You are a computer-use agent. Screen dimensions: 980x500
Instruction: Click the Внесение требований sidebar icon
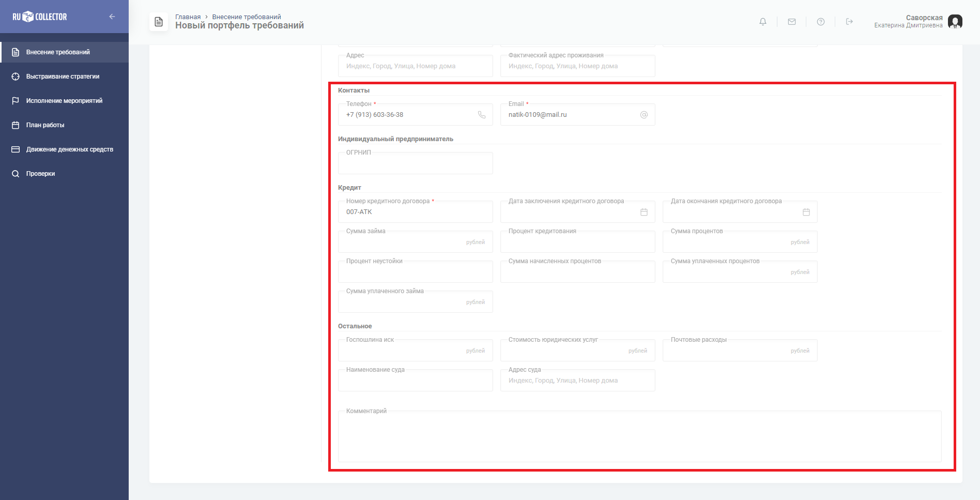pos(16,52)
